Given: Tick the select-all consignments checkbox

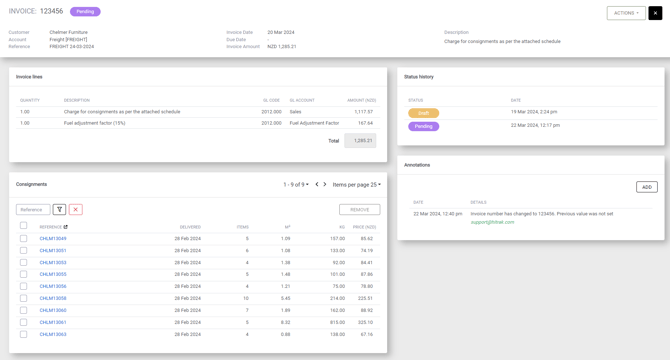Looking at the screenshot, I should 24,225.
